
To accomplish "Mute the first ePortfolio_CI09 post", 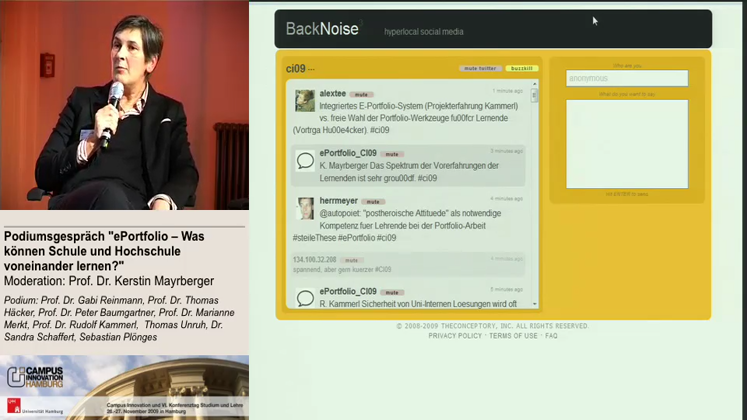I will point(392,154).
